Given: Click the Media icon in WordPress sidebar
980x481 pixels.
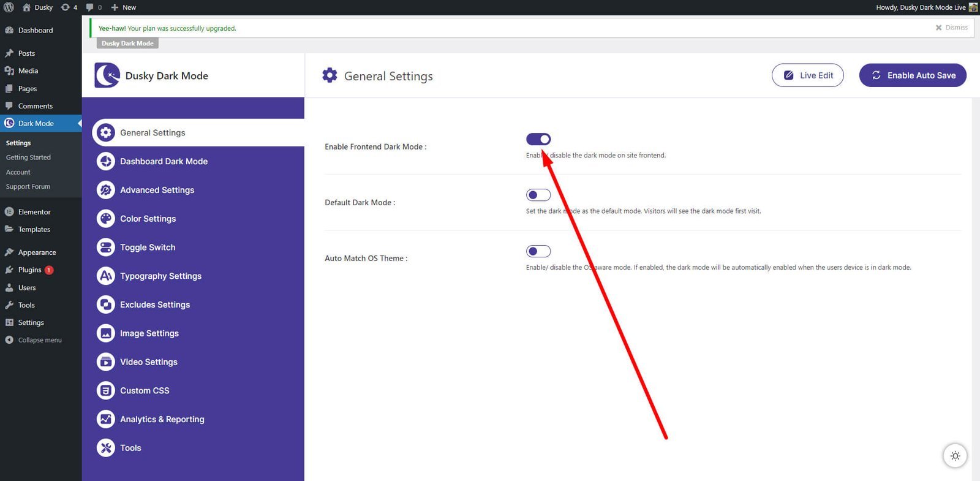Looking at the screenshot, I should pyautogui.click(x=9, y=71).
